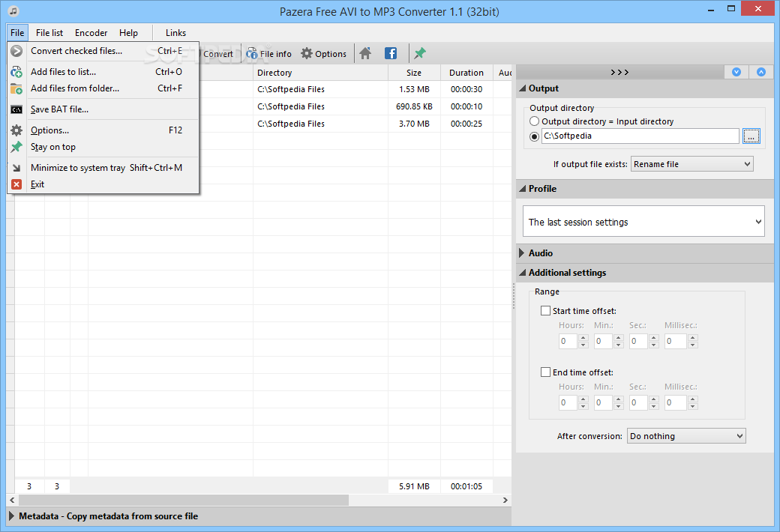780x532 pixels.
Task: Click the >>> panel collapse bar
Action: 619,72
